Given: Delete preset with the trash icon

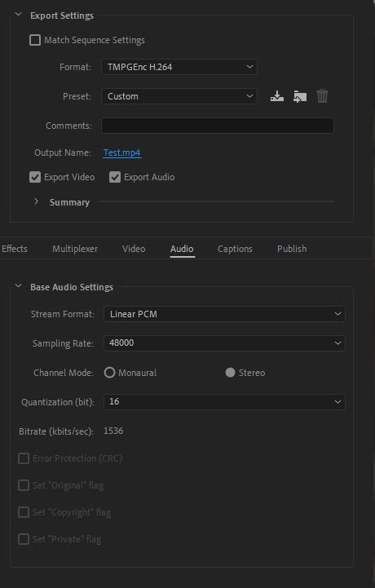Looking at the screenshot, I should point(322,96).
